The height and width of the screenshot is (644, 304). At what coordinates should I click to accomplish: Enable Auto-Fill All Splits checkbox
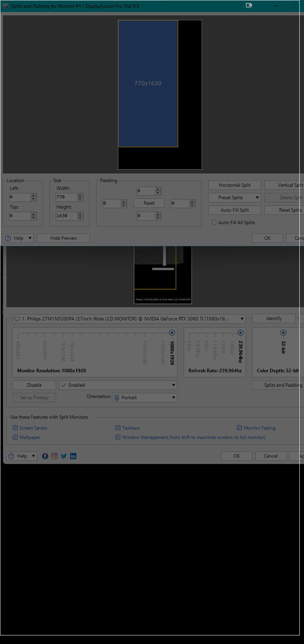tap(214, 222)
